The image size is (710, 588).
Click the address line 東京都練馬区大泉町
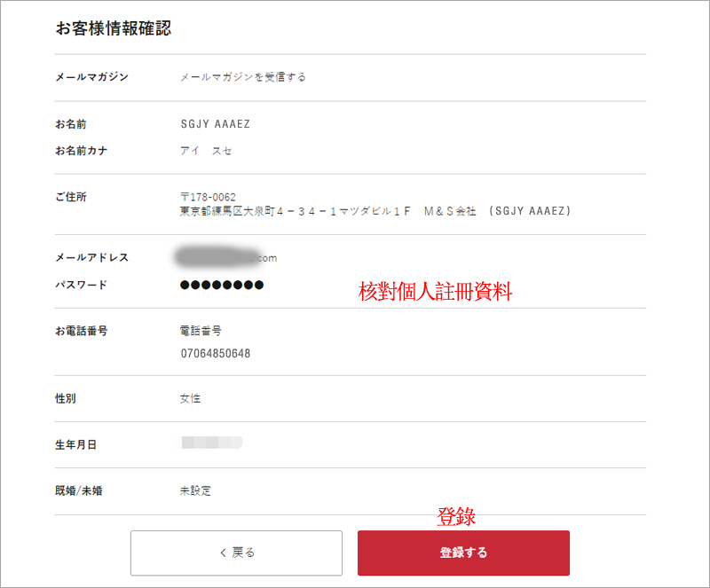375,211
